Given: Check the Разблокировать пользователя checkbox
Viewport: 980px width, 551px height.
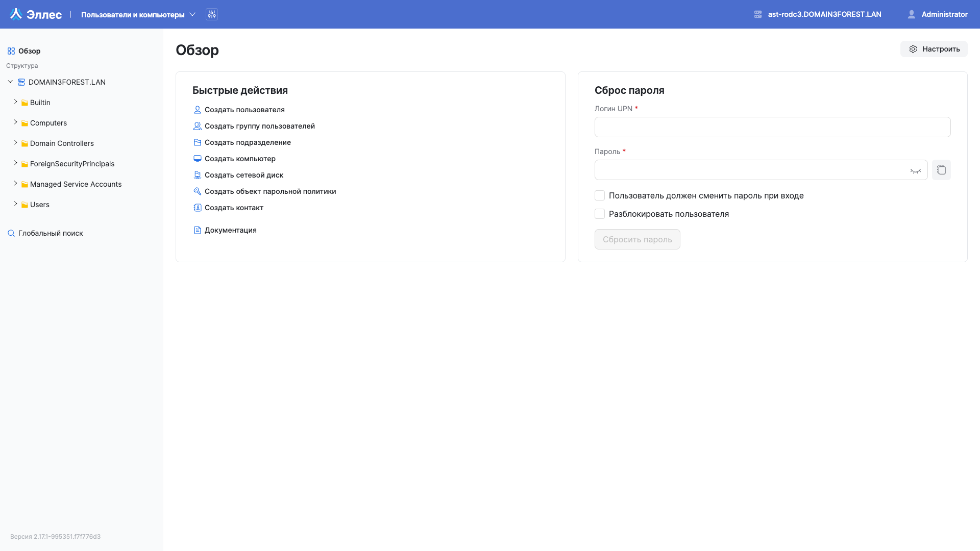Looking at the screenshot, I should (600, 214).
